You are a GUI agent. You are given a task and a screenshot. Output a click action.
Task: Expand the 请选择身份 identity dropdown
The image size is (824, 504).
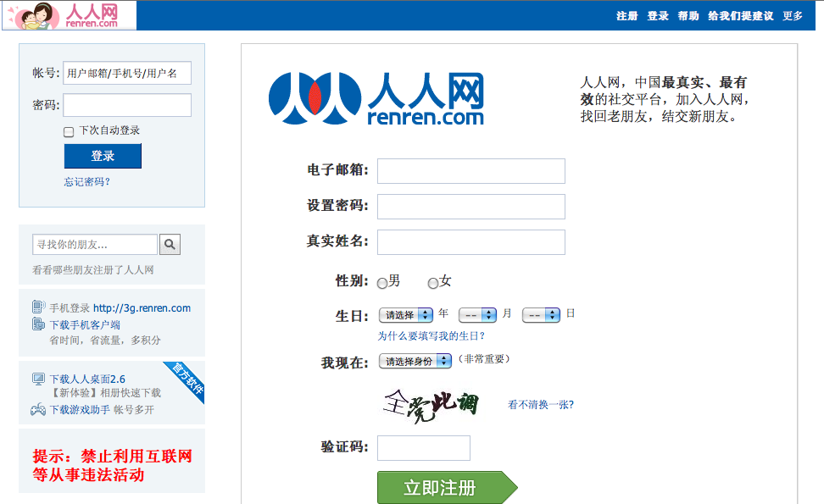click(415, 362)
